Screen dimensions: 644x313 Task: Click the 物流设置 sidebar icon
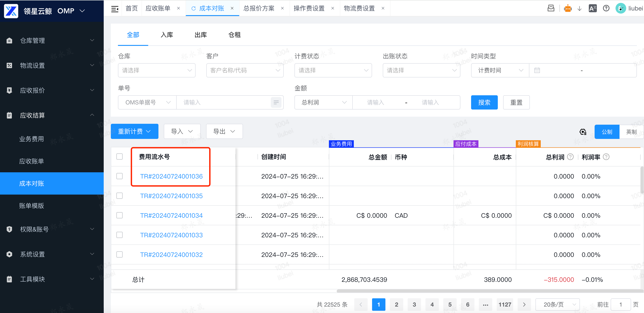coord(9,65)
